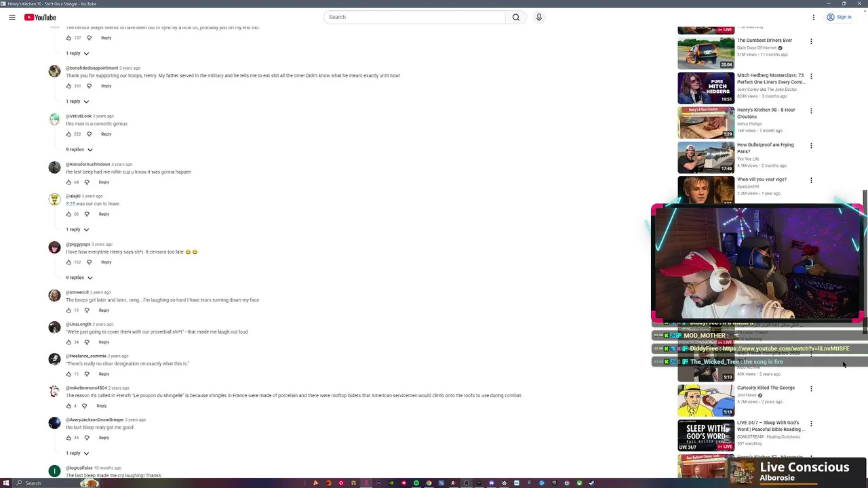
Task: Expand 1 reply below the 157-likes comment
Action: pos(77,54)
